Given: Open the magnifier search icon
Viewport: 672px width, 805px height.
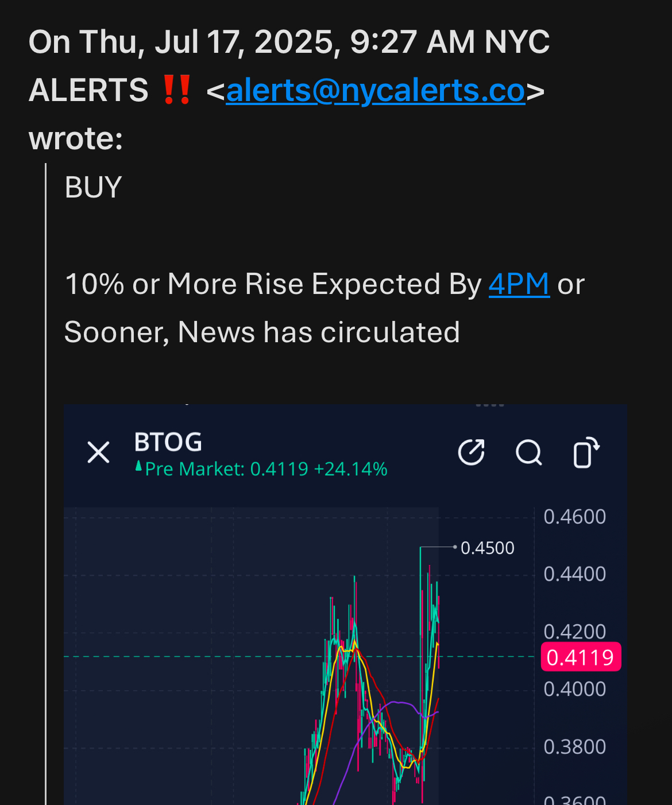Looking at the screenshot, I should click(x=529, y=452).
